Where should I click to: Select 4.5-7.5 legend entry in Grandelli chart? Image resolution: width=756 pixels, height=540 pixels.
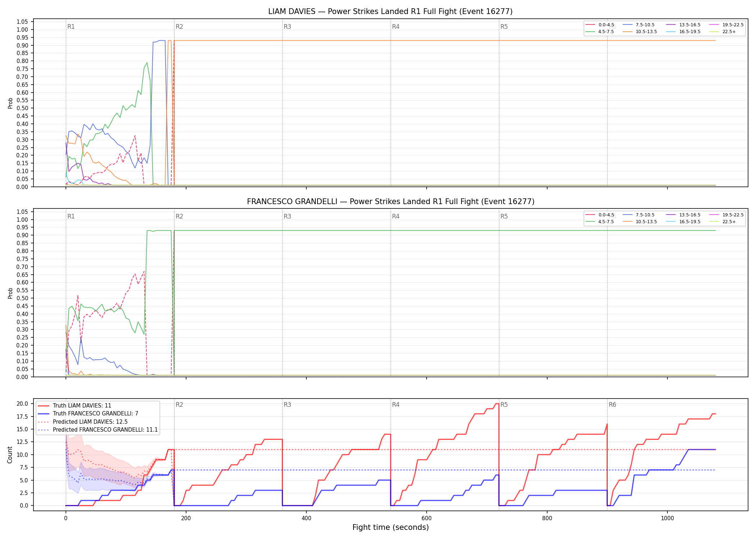(x=600, y=222)
